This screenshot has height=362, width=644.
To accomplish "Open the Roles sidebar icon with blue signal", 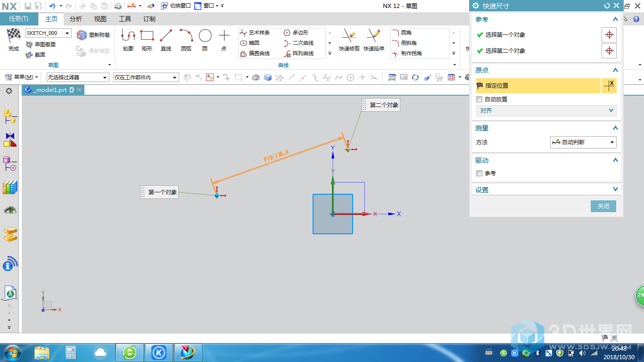I will point(10,263).
